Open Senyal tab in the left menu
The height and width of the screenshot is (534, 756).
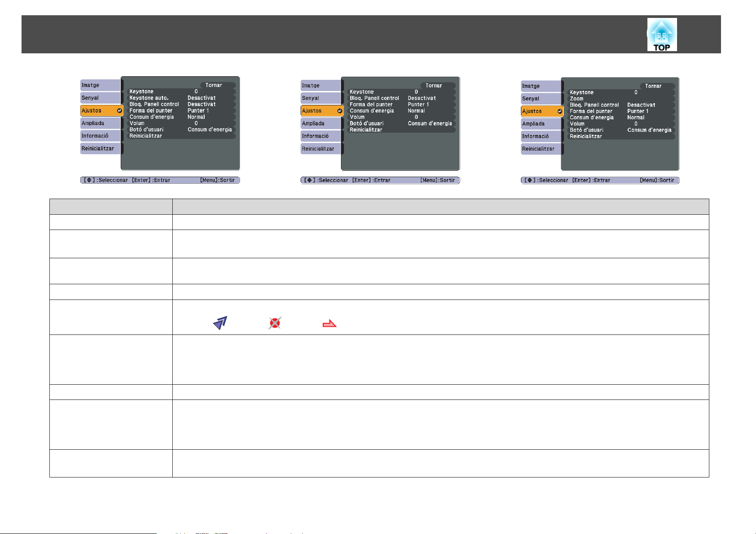tap(101, 98)
